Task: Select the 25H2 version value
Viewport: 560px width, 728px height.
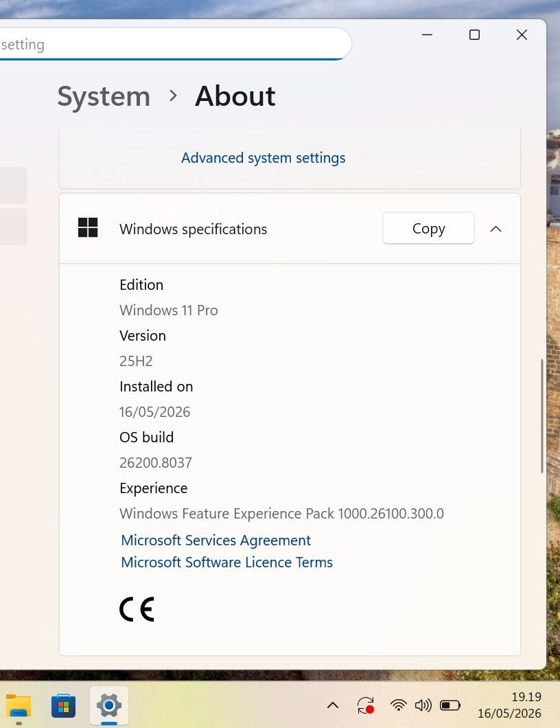Action: pos(136,361)
